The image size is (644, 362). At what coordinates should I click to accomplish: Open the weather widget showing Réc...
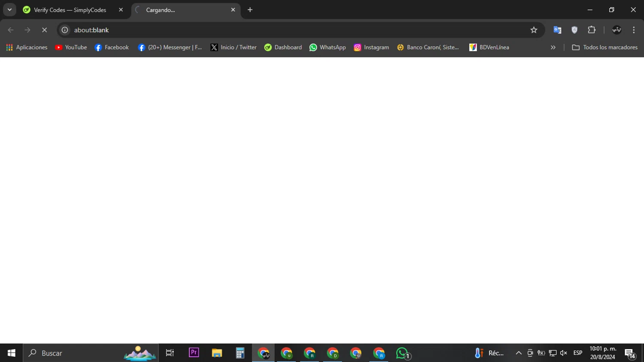(x=489, y=353)
